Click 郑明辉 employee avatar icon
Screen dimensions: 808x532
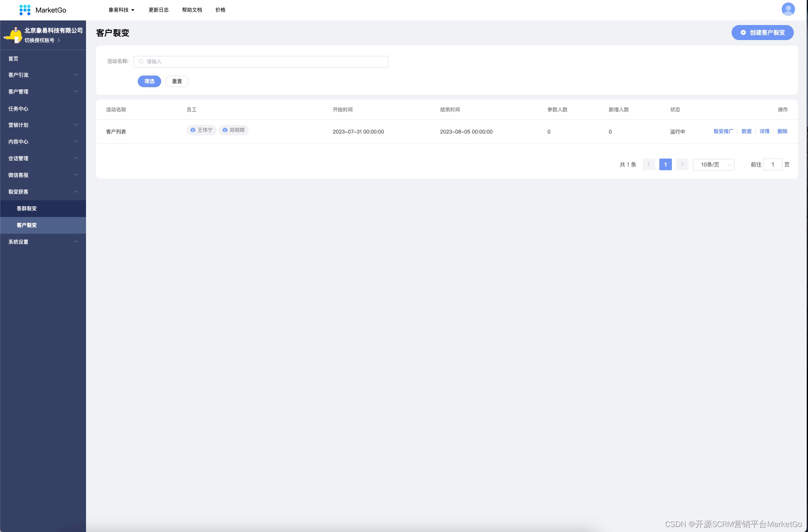(225, 130)
